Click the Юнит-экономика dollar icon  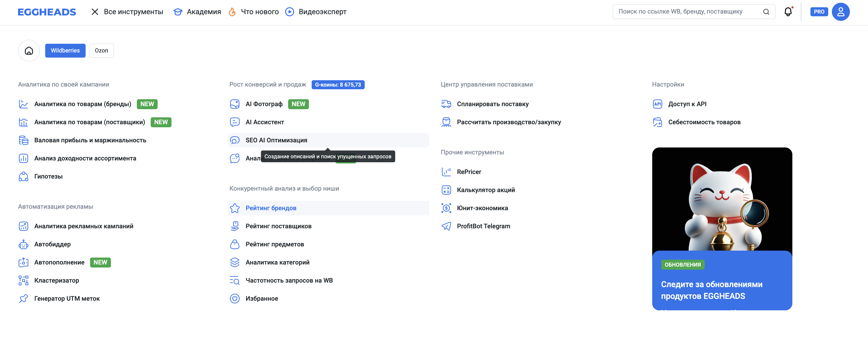click(x=446, y=208)
